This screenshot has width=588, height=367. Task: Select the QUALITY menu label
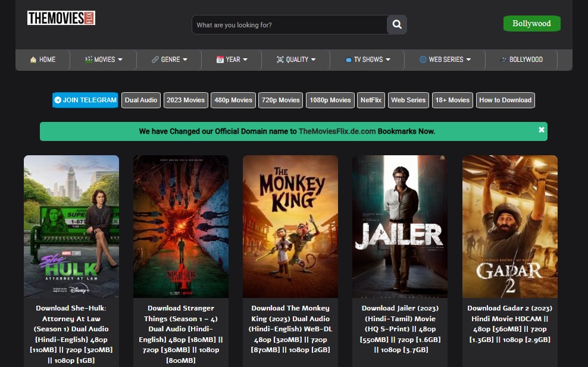point(297,59)
